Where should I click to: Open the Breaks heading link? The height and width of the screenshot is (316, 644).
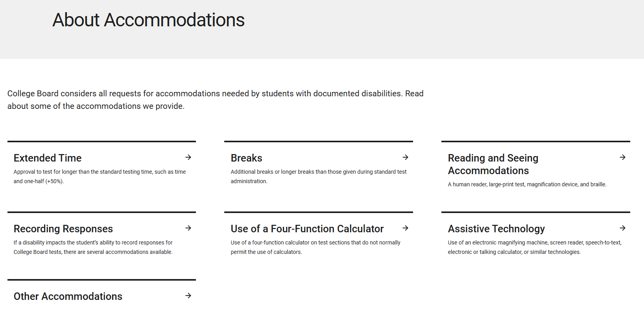[246, 158]
